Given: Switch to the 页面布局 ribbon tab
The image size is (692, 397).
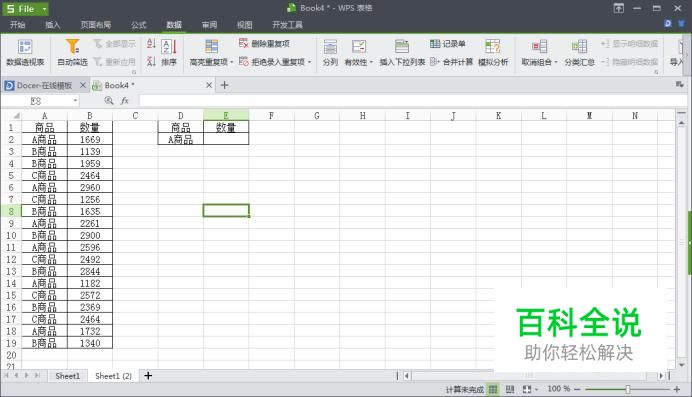Looking at the screenshot, I should pyautogui.click(x=96, y=25).
